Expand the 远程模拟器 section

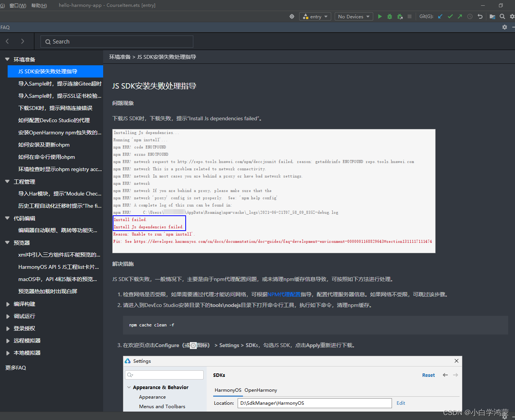[x=8, y=341]
